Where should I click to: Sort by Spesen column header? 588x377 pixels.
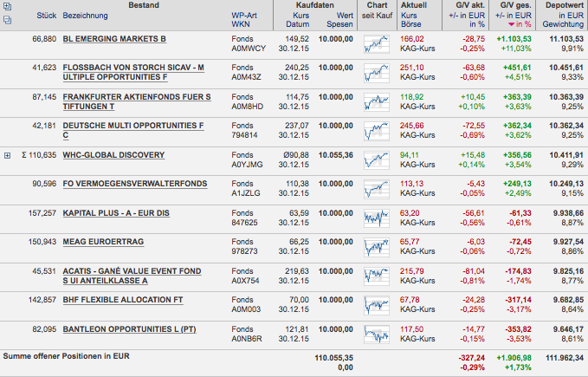point(339,24)
